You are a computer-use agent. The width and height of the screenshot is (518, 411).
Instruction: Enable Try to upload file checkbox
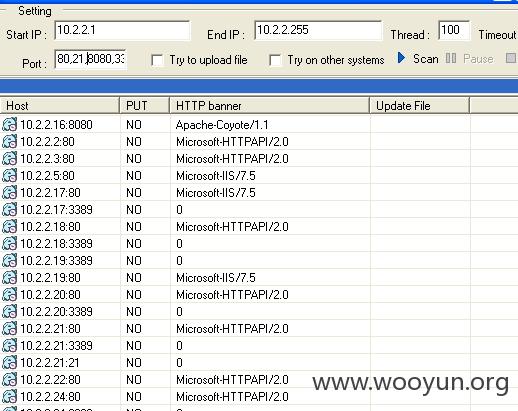click(x=157, y=60)
